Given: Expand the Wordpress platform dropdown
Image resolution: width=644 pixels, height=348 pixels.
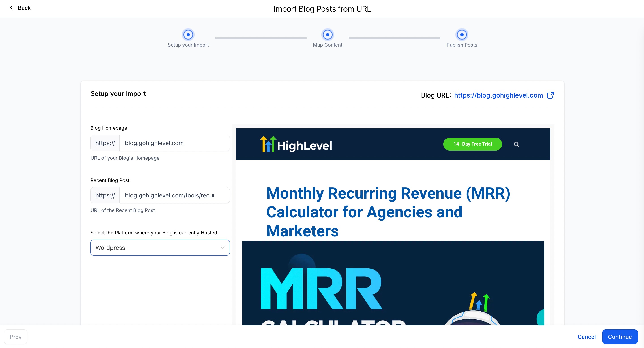Looking at the screenshot, I should pyautogui.click(x=155, y=248).
